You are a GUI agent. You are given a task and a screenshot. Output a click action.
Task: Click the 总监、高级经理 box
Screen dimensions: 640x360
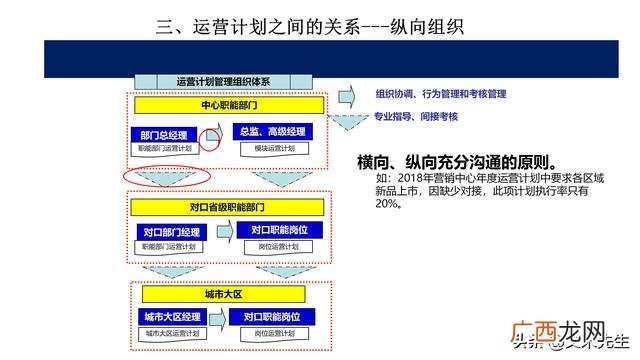point(273,132)
